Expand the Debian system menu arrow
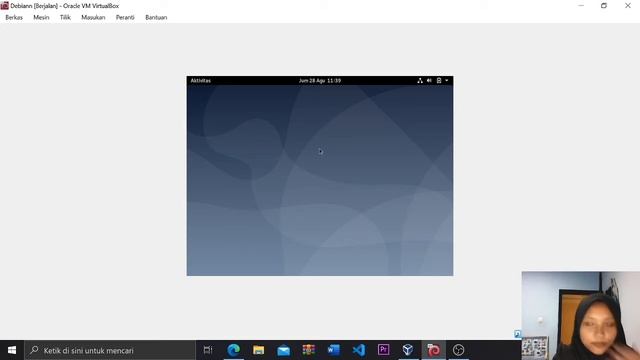This screenshot has height=360, width=640. [447, 80]
